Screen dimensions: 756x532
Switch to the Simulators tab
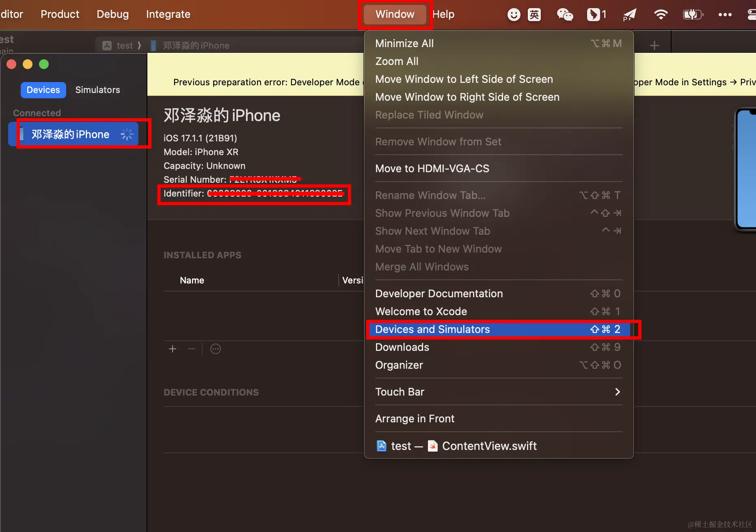pos(97,90)
